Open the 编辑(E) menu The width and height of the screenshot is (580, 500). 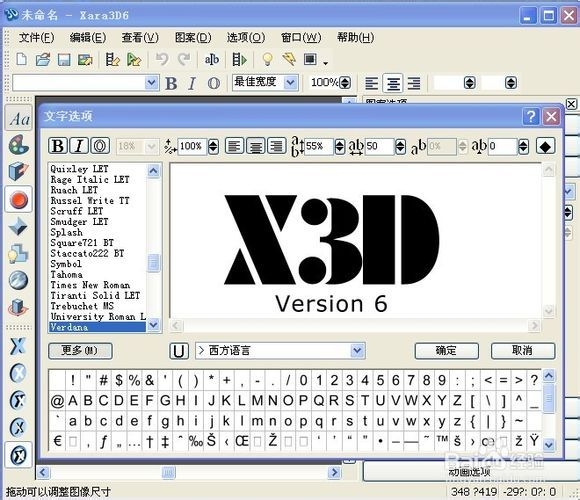coord(88,37)
